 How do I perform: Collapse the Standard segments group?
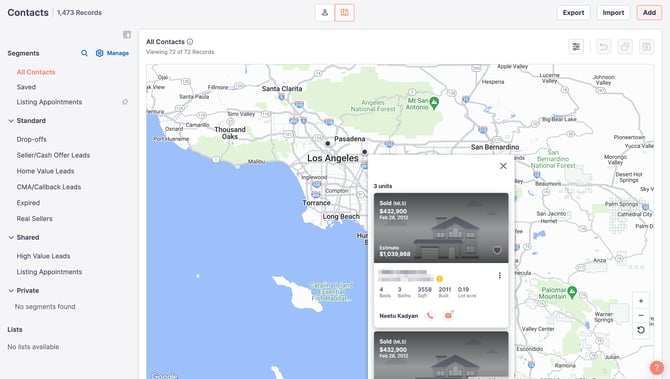[x=11, y=121]
